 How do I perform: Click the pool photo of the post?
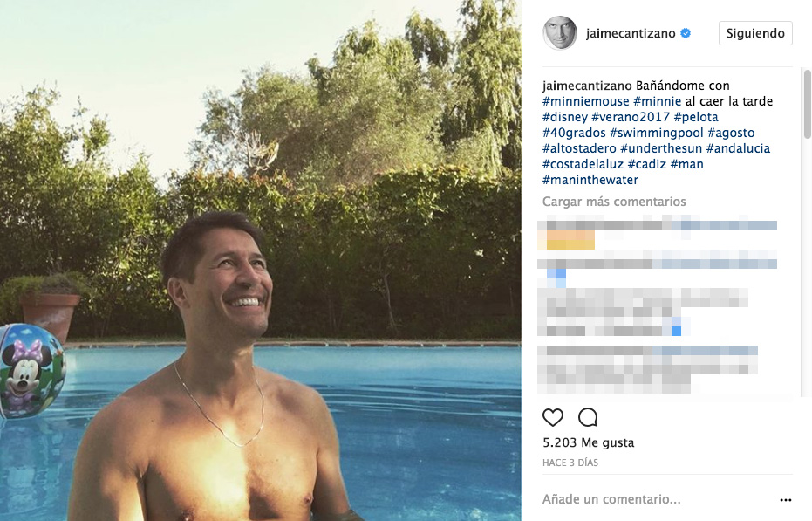point(260,260)
